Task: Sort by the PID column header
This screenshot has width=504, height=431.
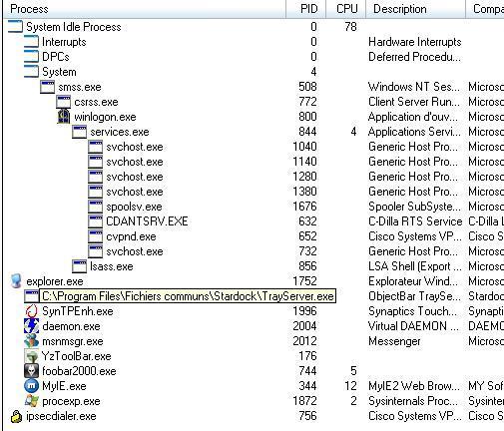Action: click(x=305, y=9)
